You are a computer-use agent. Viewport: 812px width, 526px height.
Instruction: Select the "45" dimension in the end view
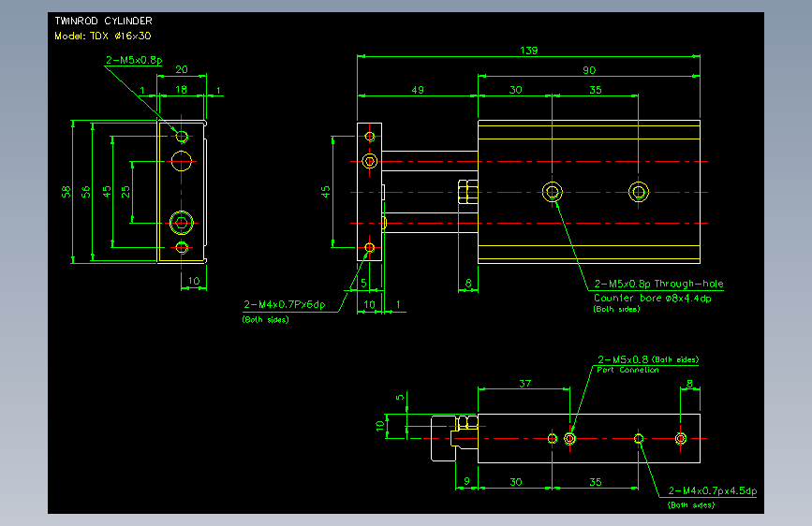coord(106,192)
